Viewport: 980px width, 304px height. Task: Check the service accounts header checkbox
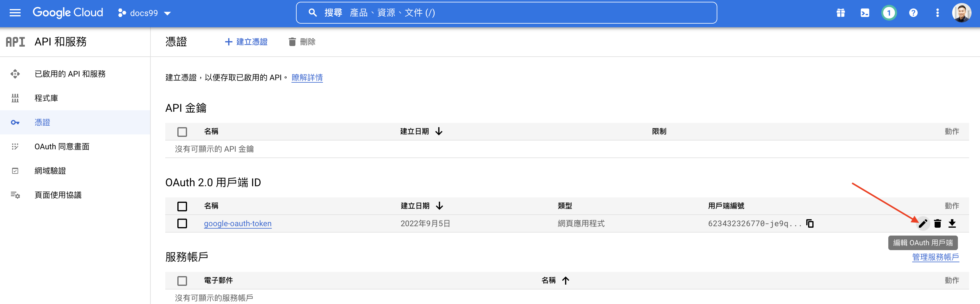pyautogui.click(x=182, y=281)
